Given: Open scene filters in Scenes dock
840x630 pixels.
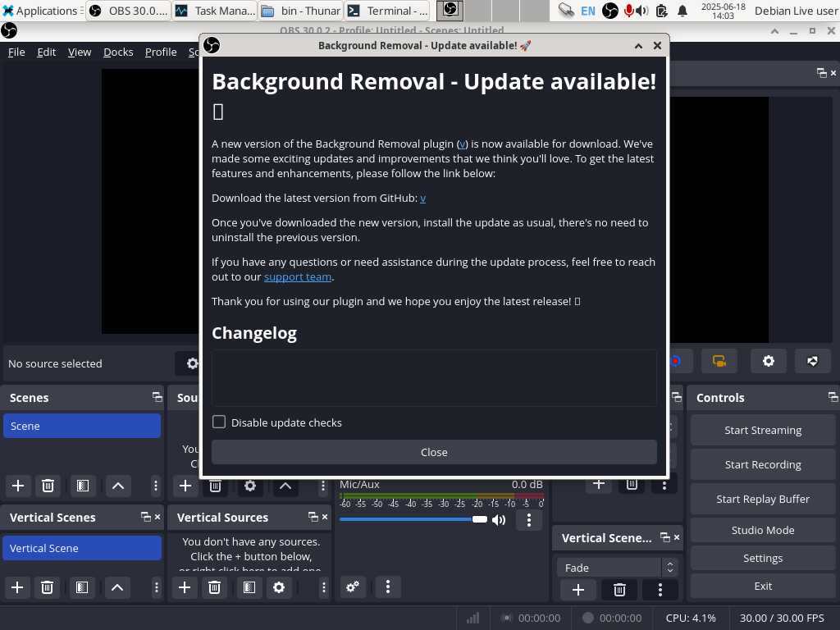Looking at the screenshot, I should pyautogui.click(x=83, y=486).
